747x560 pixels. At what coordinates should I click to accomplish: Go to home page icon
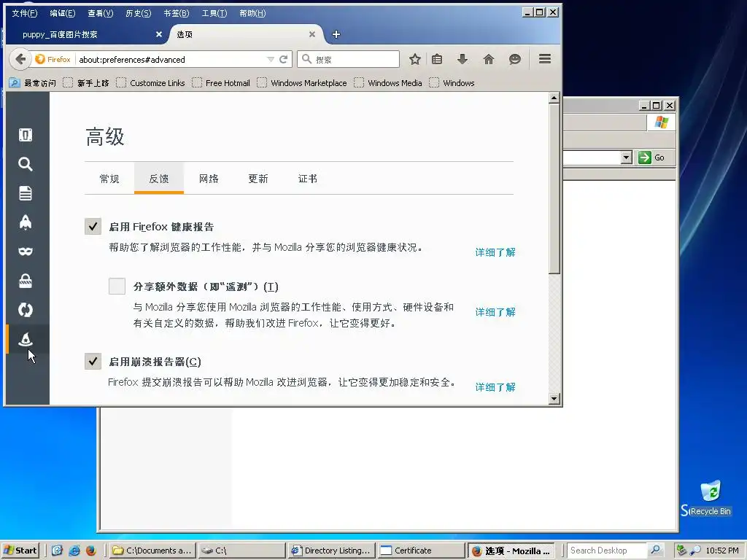click(x=488, y=59)
